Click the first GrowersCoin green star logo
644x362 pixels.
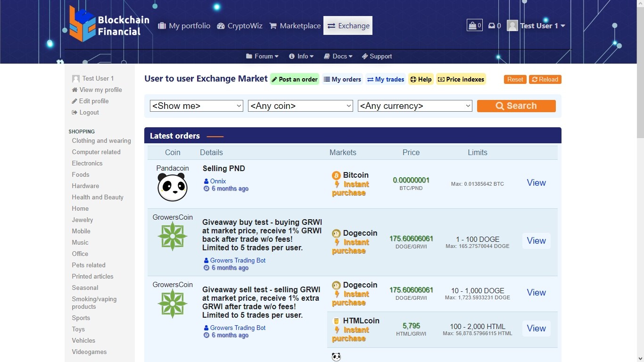(x=173, y=237)
